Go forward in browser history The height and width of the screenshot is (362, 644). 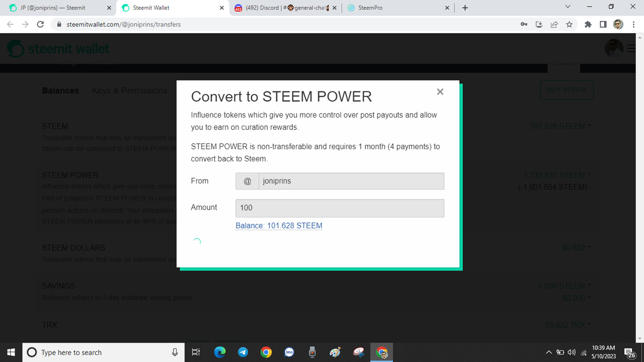pyautogui.click(x=25, y=24)
